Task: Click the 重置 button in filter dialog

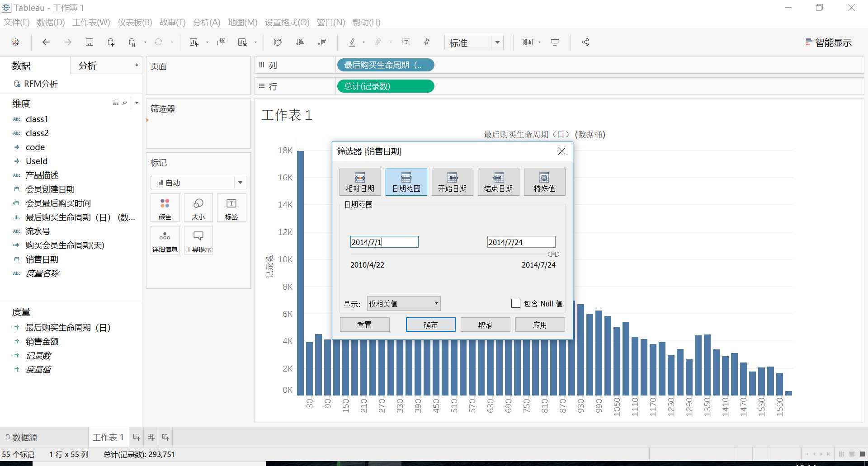Action: tap(364, 325)
